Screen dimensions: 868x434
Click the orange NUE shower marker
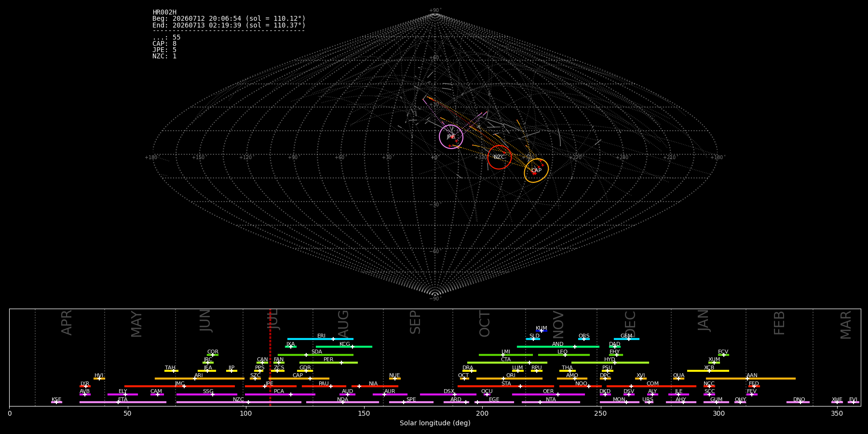click(394, 379)
